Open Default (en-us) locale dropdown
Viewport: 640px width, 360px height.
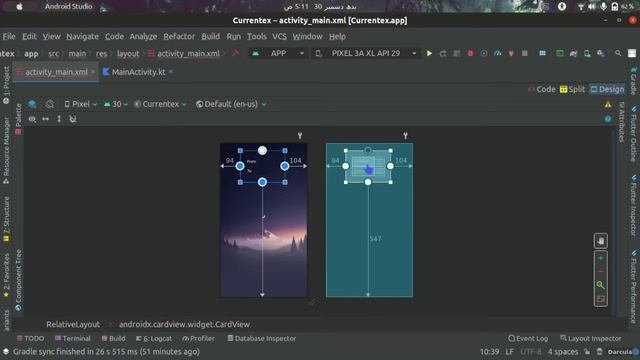(x=231, y=104)
